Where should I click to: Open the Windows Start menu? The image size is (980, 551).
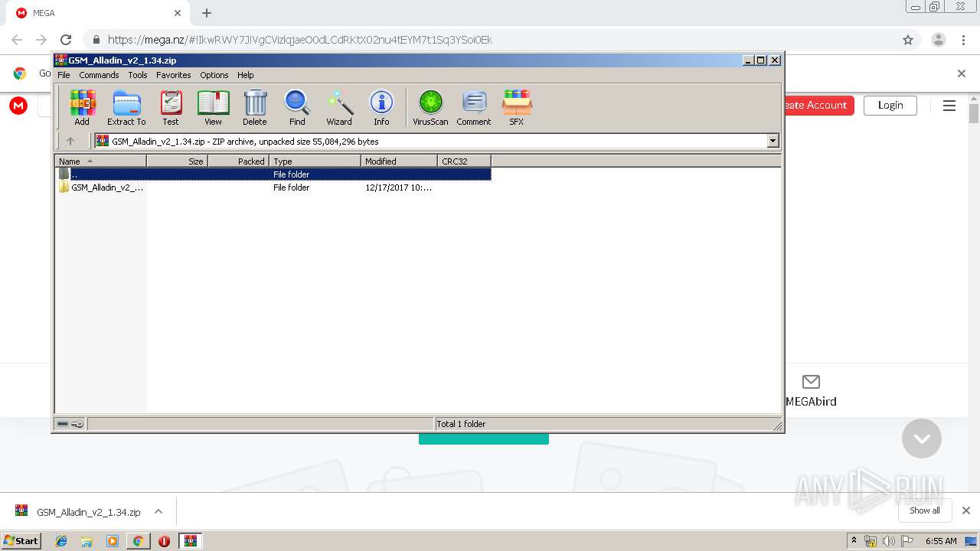(21, 540)
